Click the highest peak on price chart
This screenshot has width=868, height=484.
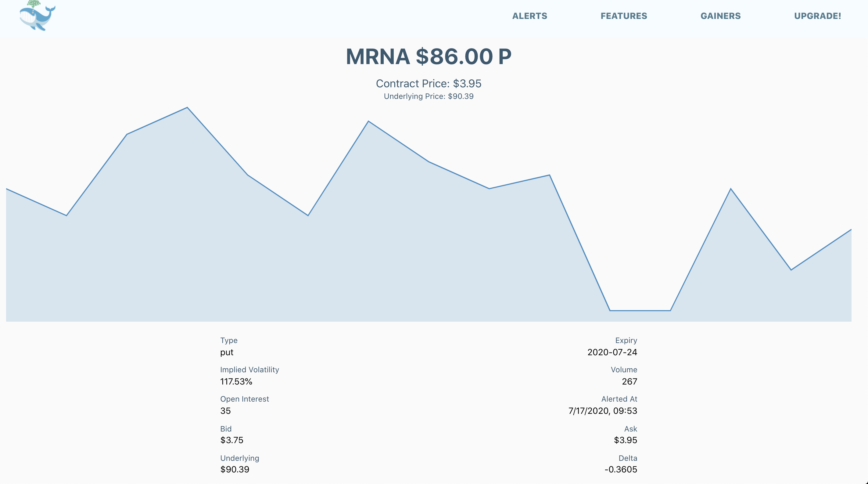(x=187, y=108)
